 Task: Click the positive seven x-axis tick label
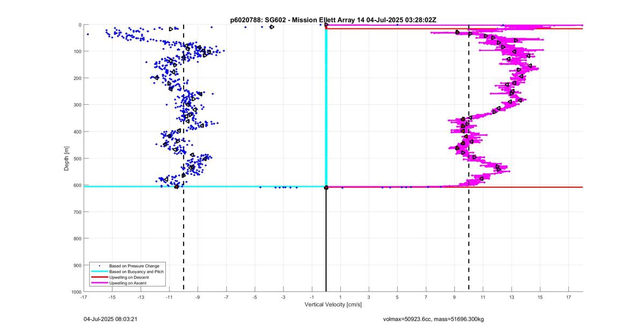tap(426, 297)
